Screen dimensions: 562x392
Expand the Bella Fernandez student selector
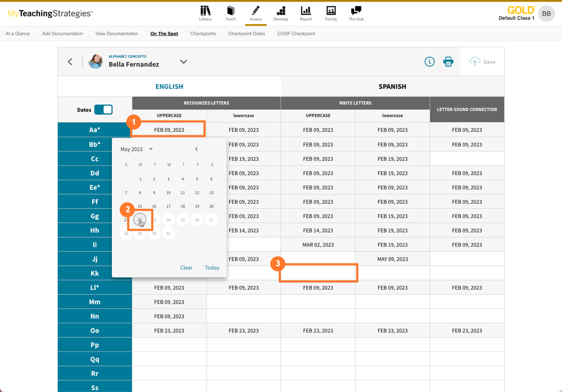click(x=183, y=62)
